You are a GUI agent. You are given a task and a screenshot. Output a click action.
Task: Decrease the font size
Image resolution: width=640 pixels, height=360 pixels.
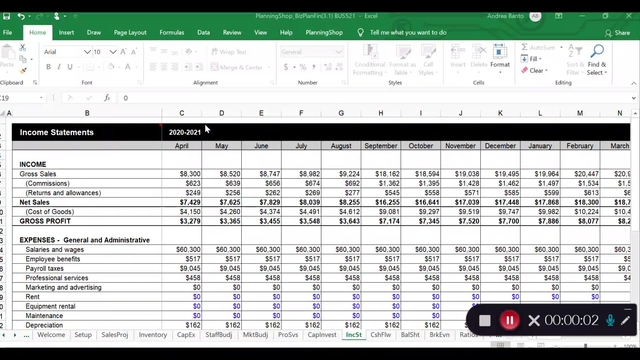(x=133, y=52)
